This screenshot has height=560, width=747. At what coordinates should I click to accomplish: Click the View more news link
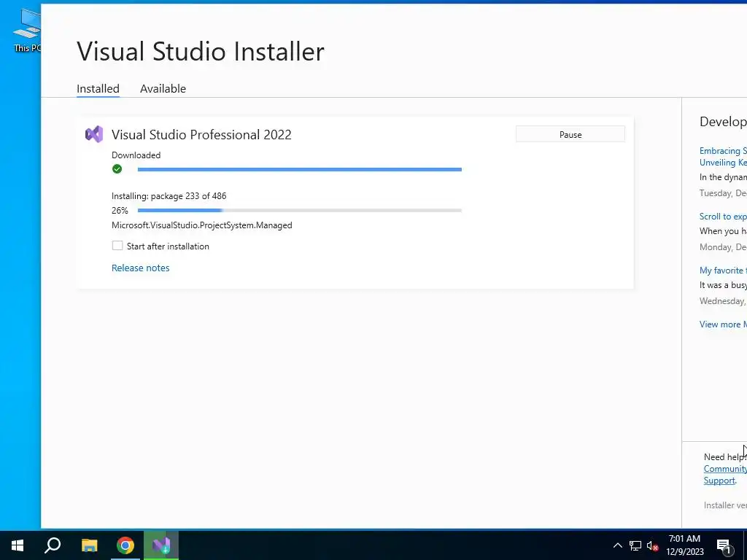(723, 324)
